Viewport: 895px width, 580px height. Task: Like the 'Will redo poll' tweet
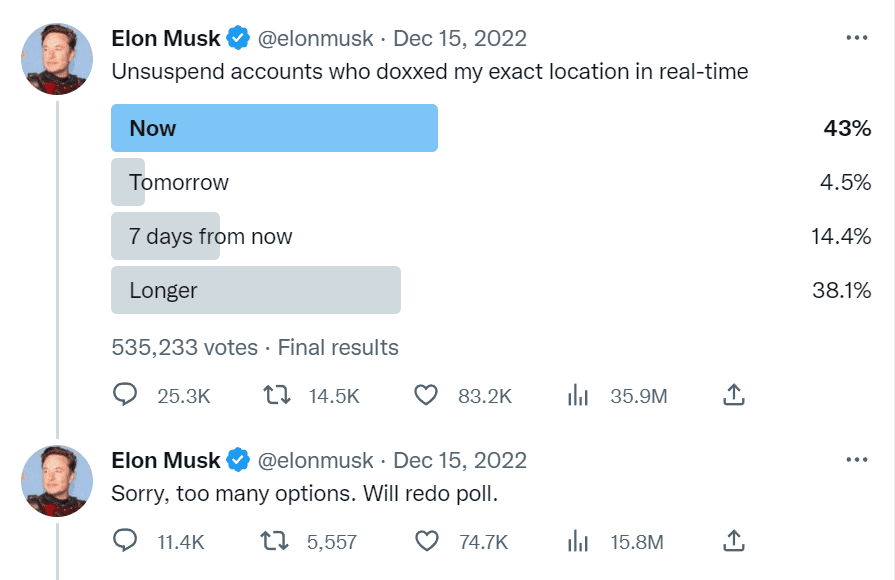(427, 542)
